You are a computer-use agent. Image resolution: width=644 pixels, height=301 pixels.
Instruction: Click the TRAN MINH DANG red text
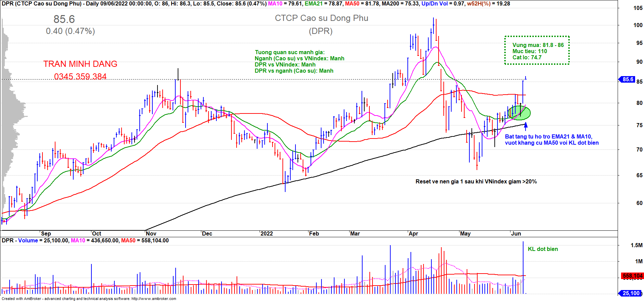(80, 64)
